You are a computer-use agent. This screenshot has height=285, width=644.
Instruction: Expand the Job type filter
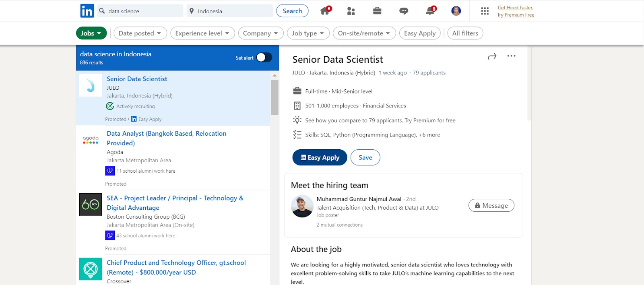click(x=308, y=33)
